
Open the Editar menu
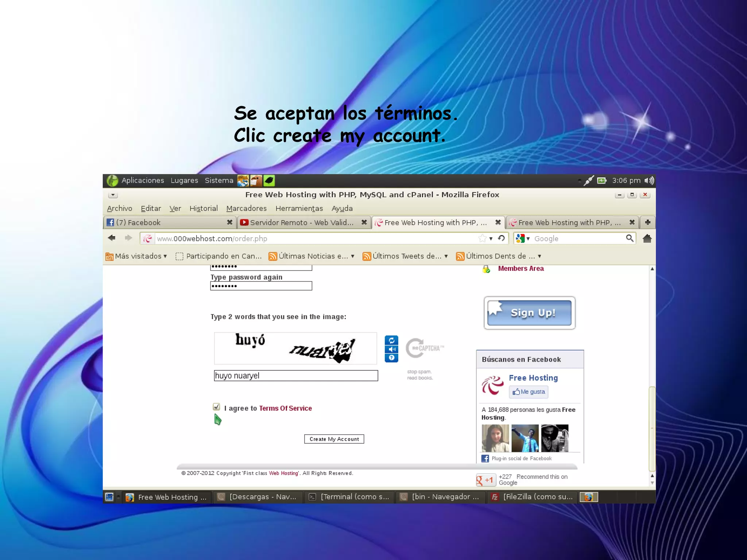click(x=151, y=209)
